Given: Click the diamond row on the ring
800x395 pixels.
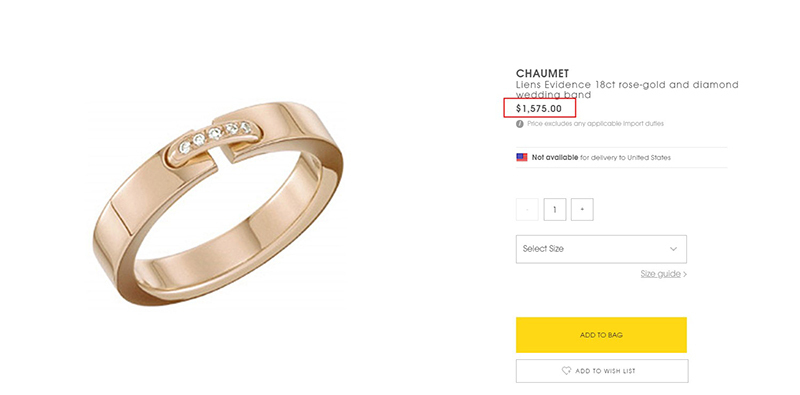Looking at the screenshot, I should point(216,136).
